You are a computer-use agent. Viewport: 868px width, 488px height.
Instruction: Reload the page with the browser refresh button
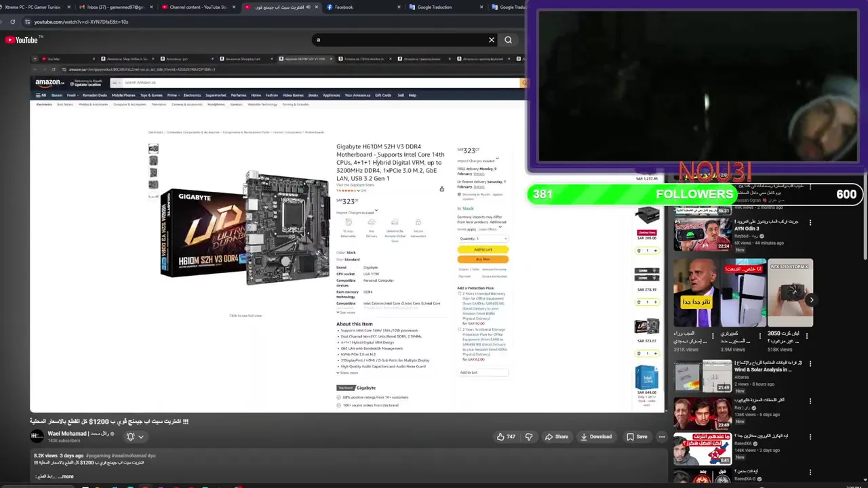[x=12, y=22]
